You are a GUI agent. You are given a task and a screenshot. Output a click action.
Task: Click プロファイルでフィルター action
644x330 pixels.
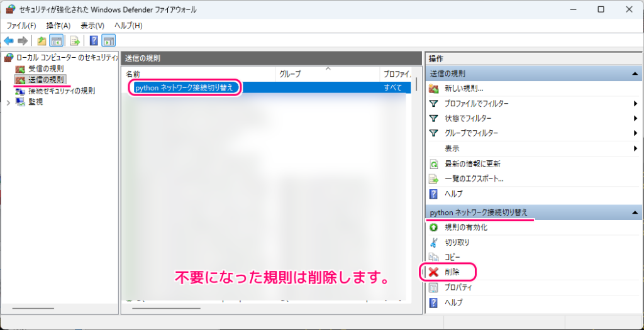coord(477,104)
